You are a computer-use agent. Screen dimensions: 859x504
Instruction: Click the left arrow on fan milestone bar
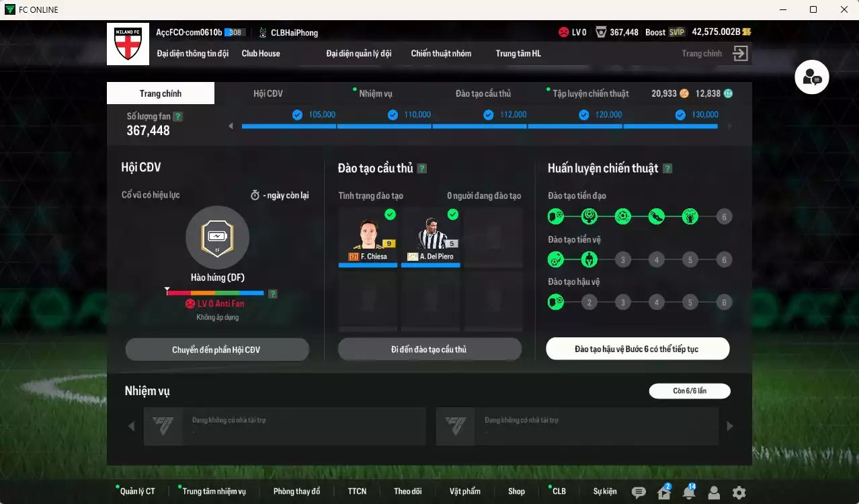(231, 125)
